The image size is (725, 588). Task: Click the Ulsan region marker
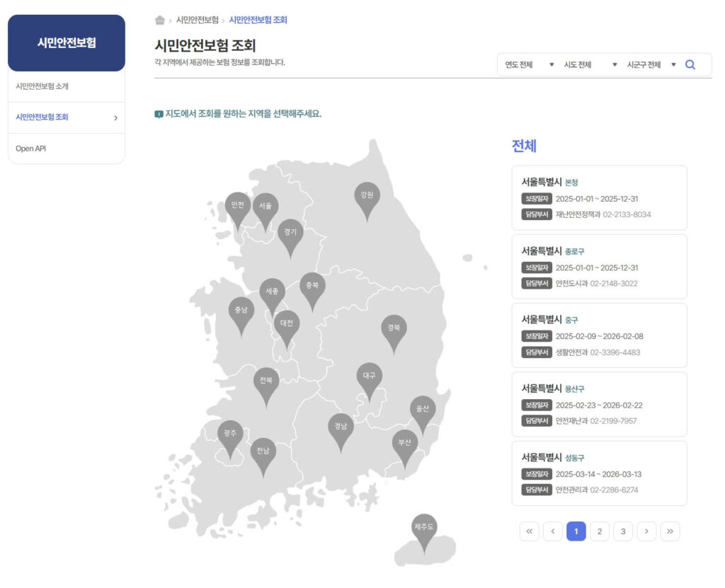tap(423, 409)
